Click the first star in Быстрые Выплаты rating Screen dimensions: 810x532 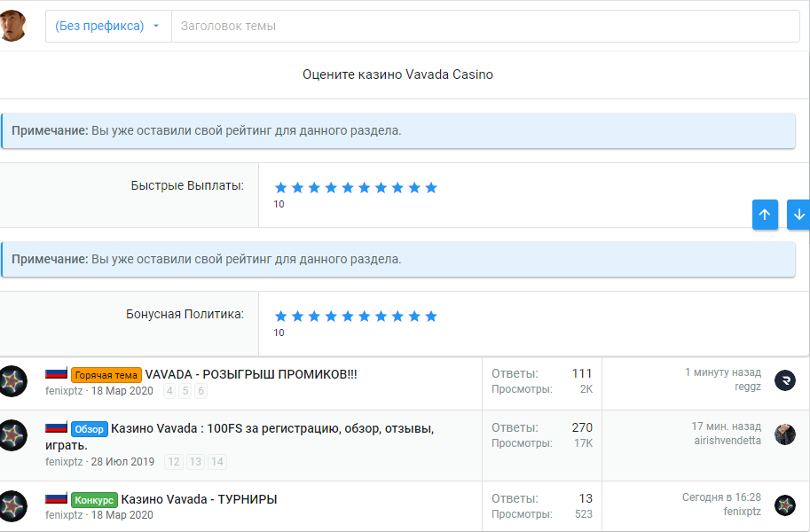click(280, 187)
